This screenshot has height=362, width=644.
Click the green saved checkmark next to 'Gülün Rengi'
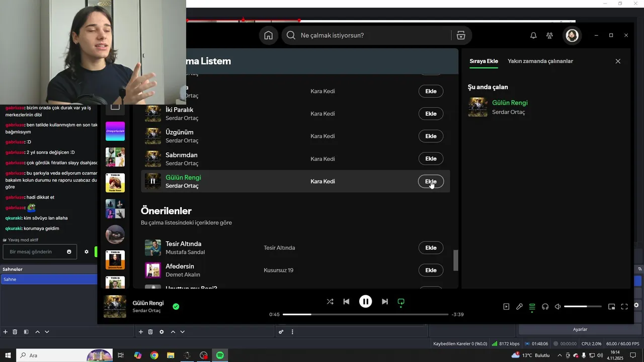coord(176,306)
